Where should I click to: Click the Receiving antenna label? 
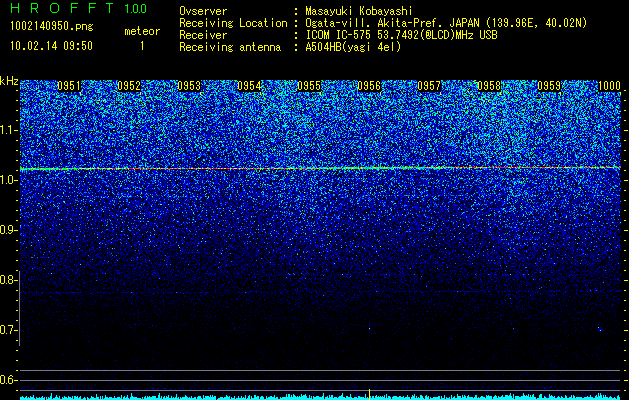point(230,47)
